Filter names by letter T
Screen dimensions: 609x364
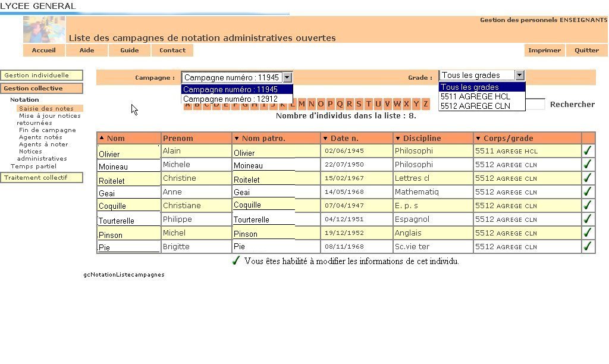pos(368,104)
